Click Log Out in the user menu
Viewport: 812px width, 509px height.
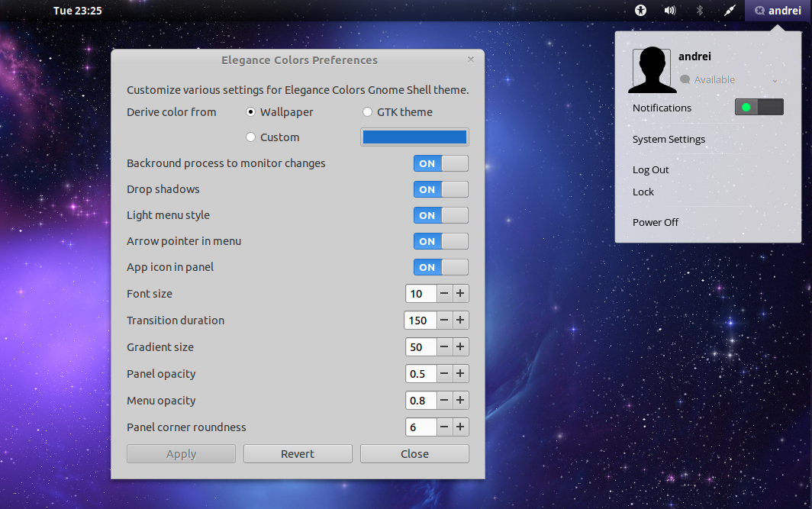pyautogui.click(x=650, y=169)
